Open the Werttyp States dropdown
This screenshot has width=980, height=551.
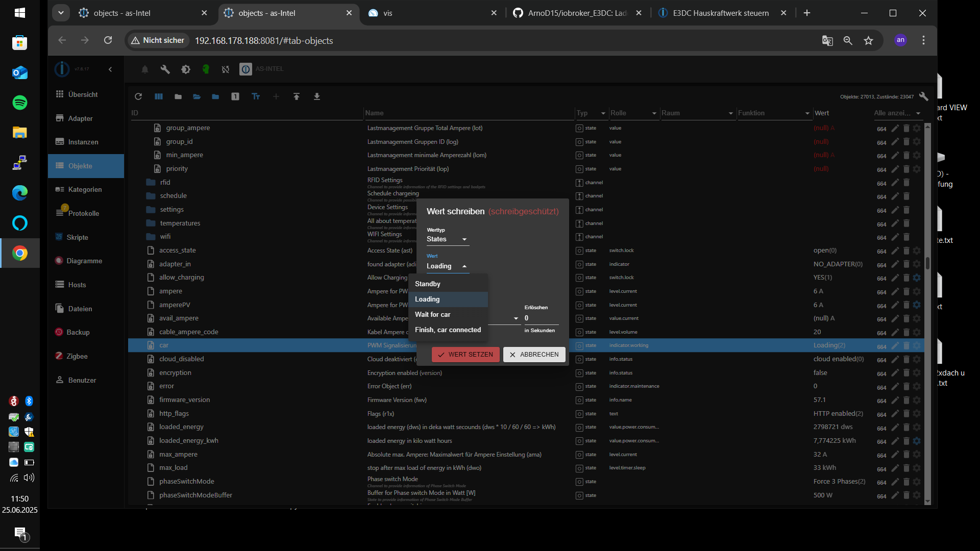click(x=448, y=239)
